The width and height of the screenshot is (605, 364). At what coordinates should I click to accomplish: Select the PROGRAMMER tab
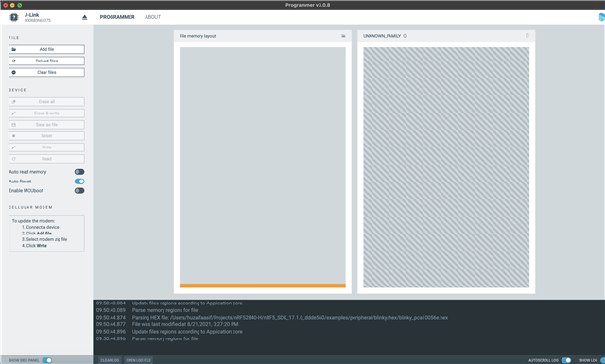point(117,17)
